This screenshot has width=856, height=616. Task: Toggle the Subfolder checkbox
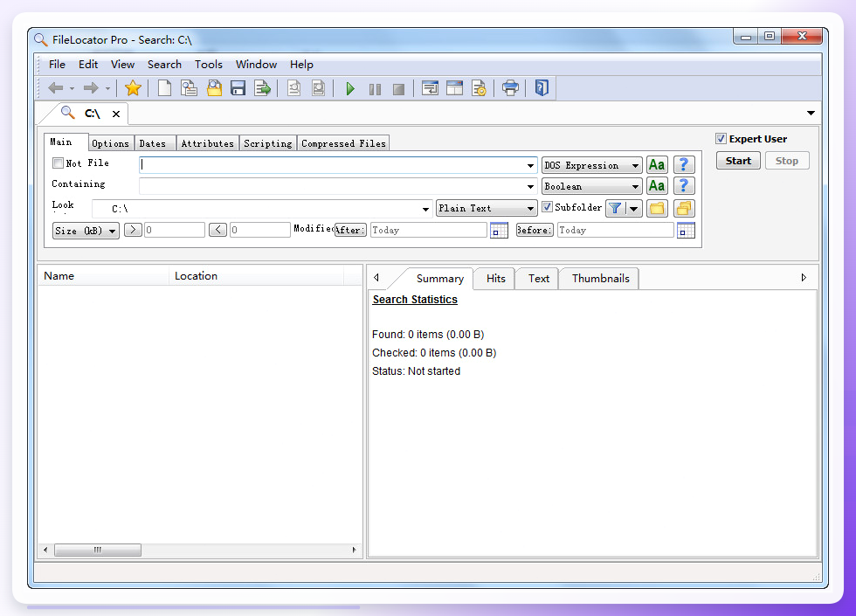(x=547, y=207)
